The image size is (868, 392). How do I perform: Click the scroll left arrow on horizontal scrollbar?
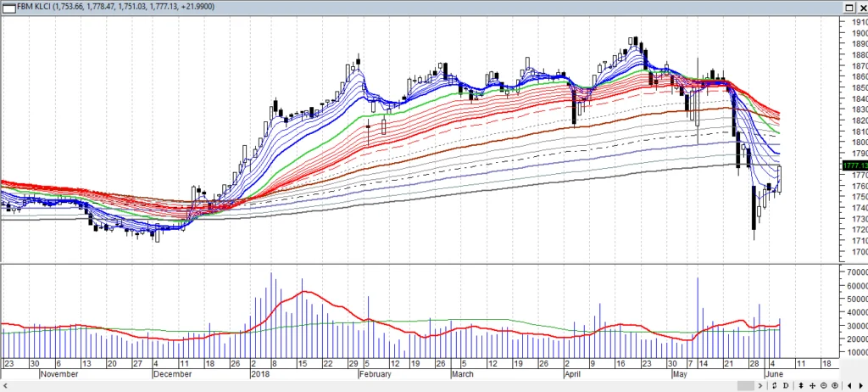[x=4, y=385]
